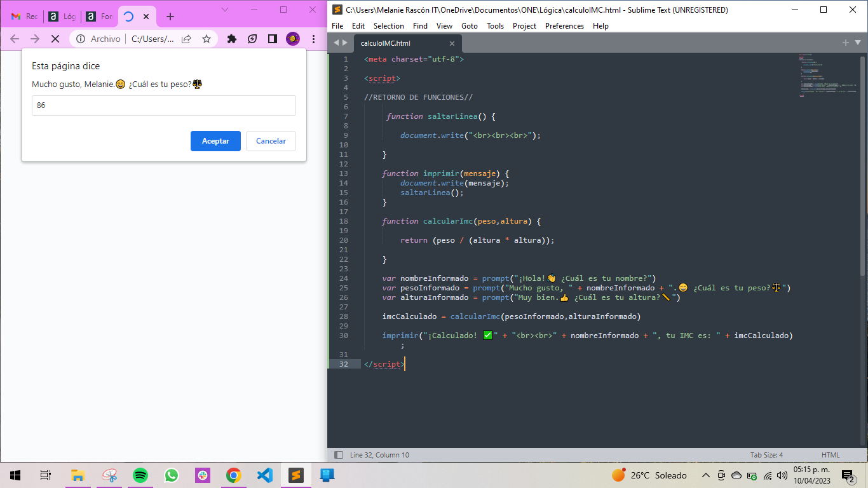Open the Goto menu in Sublime Text
Screen dimensions: 868x488
point(470,26)
